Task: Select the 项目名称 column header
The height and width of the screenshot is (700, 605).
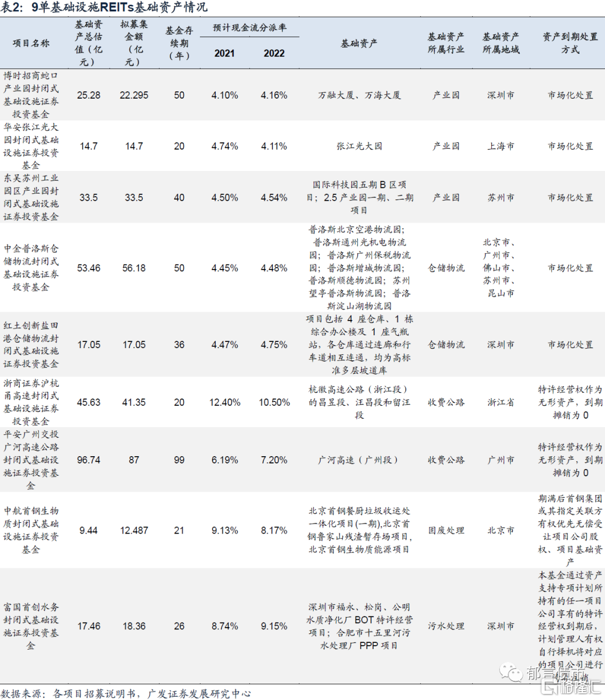Action: (x=31, y=43)
